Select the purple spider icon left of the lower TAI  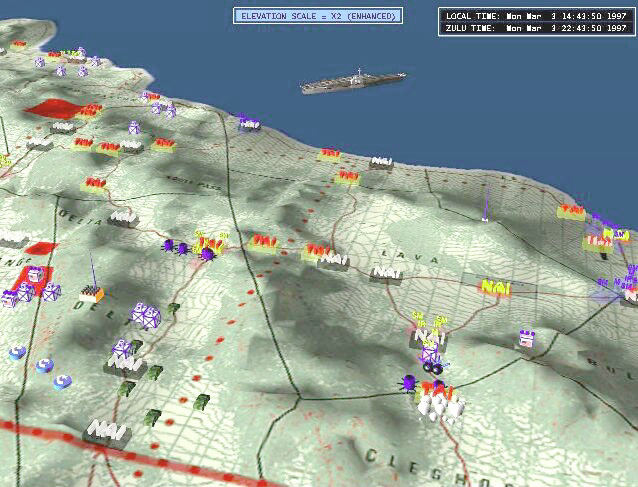[x=408, y=383]
